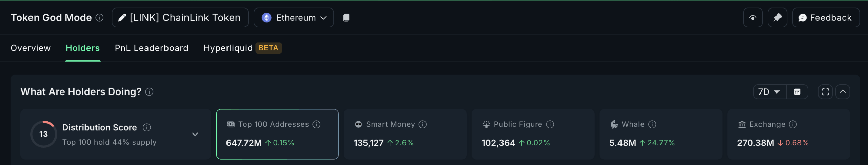
Task: Collapse the What Are Holders Doing panel
Action: pos(843,92)
